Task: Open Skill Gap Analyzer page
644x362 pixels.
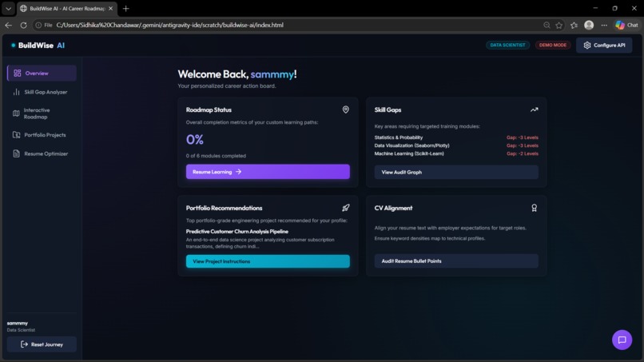Action: (x=42, y=92)
